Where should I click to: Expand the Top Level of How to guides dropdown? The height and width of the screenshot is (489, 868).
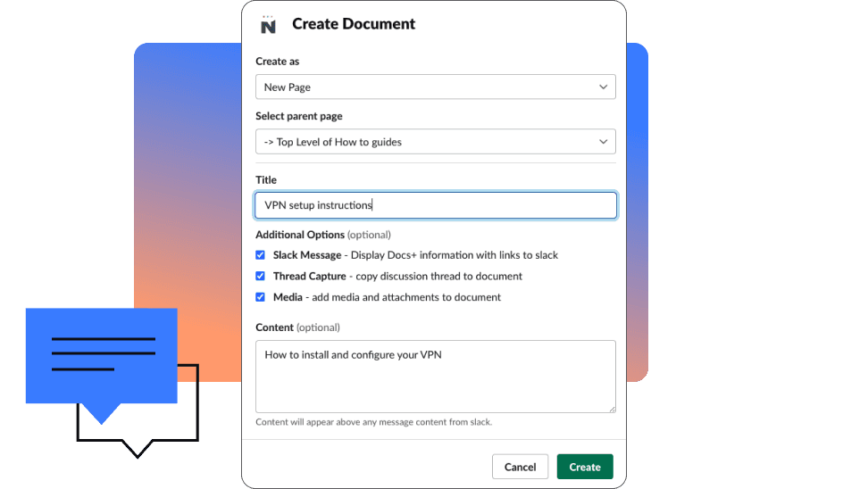coord(435,142)
